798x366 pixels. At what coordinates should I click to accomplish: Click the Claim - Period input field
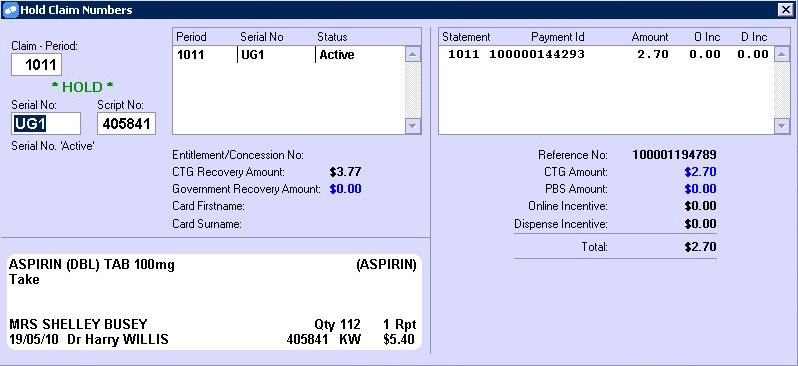pyautogui.click(x=36, y=65)
